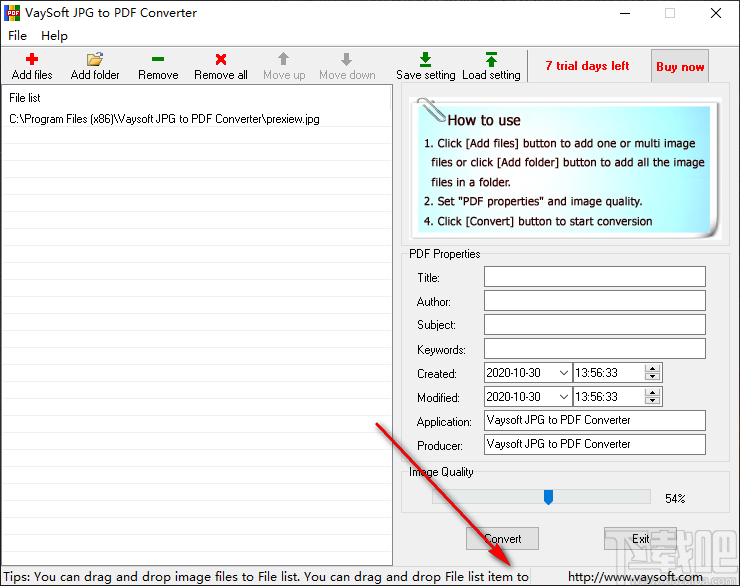
Task: Click the Save setting icon
Action: point(426,59)
